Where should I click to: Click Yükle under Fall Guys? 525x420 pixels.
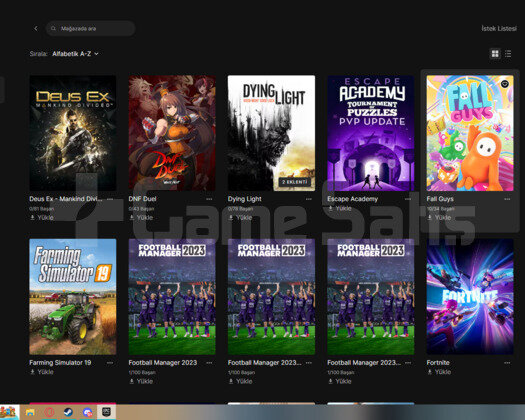tap(439, 218)
